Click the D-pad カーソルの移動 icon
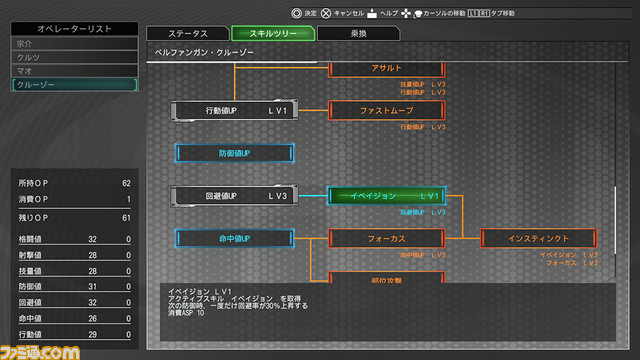The width and height of the screenshot is (640, 360). click(x=406, y=13)
